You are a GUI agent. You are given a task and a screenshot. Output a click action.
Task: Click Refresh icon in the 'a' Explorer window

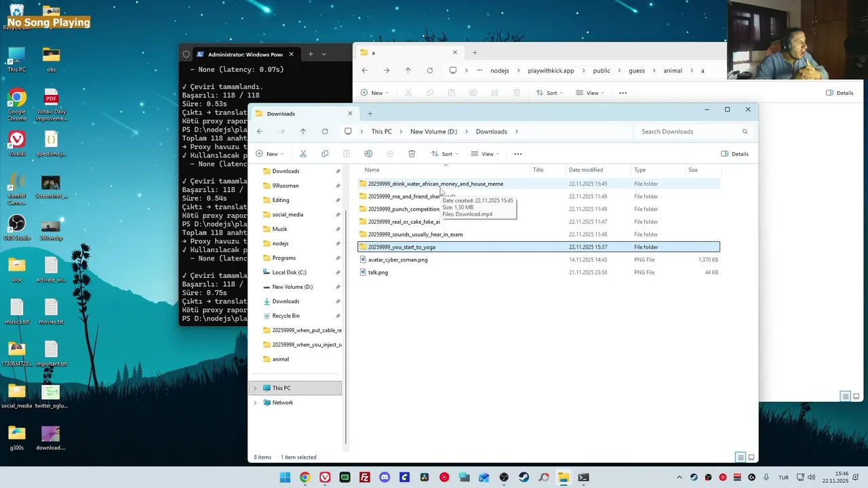(x=429, y=70)
